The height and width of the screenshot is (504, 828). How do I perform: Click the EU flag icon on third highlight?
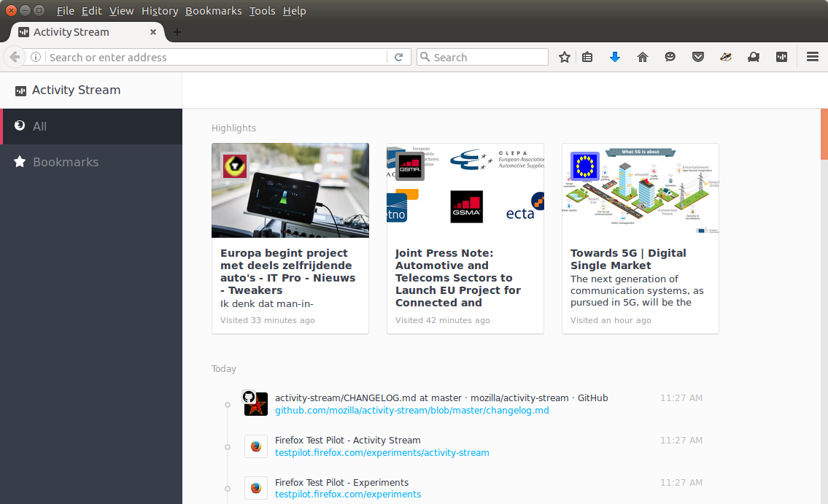click(x=584, y=166)
